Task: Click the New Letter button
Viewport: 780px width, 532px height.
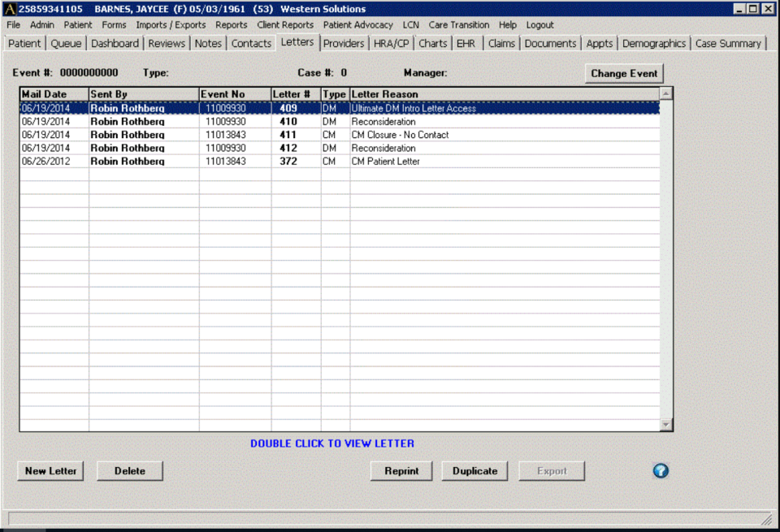Action: point(50,471)
